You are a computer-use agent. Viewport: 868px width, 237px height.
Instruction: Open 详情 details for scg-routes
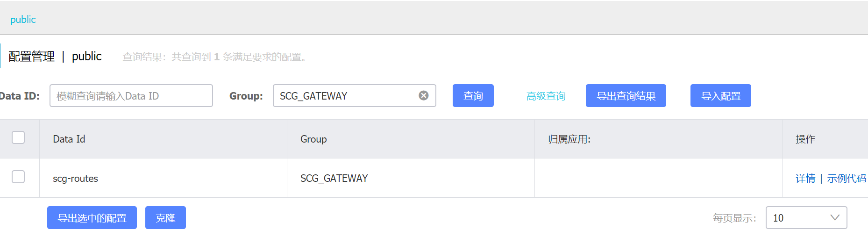tap(805, 179)
